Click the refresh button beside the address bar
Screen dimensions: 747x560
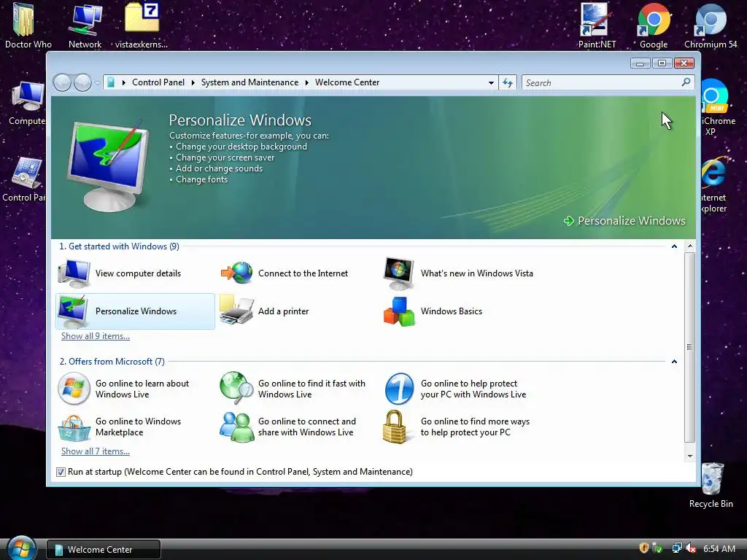pos(508,83)
